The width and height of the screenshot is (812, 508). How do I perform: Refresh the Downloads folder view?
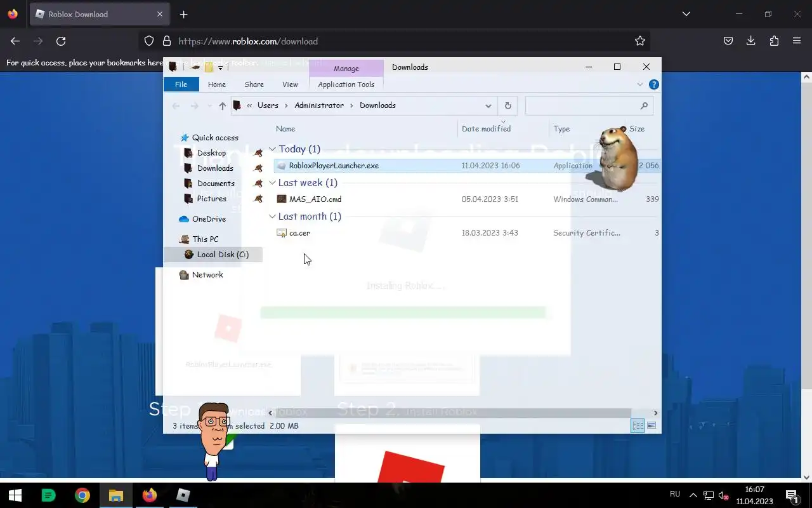click(507, 106)
